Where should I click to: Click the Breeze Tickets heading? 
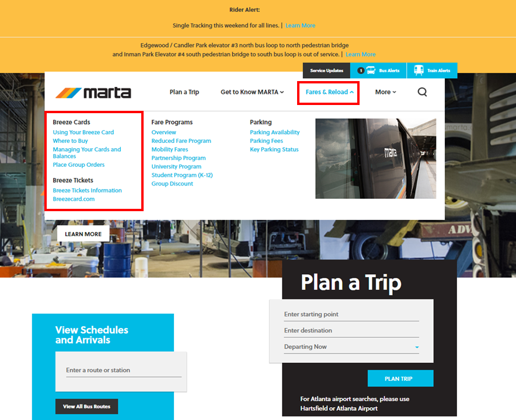[x=73, y=180]
